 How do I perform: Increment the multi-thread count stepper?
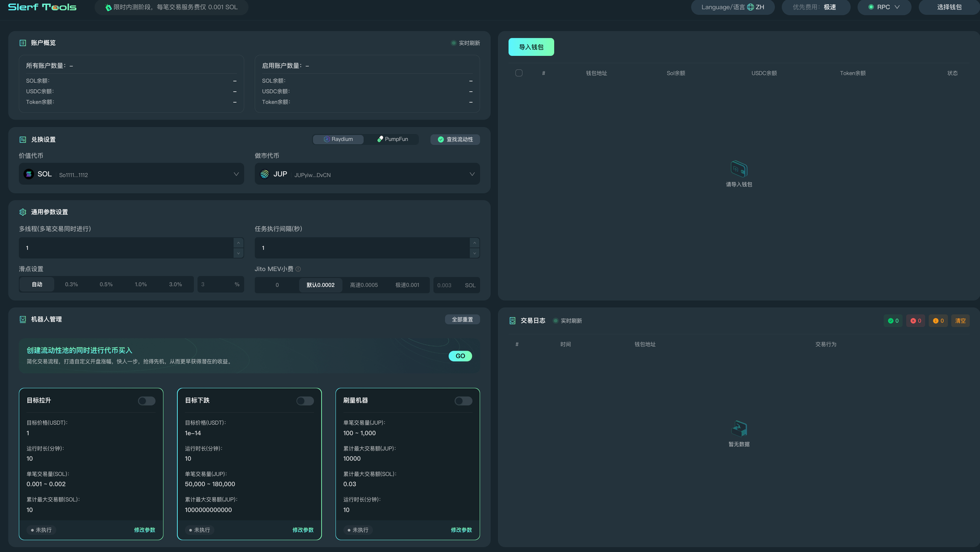[238, 243]
